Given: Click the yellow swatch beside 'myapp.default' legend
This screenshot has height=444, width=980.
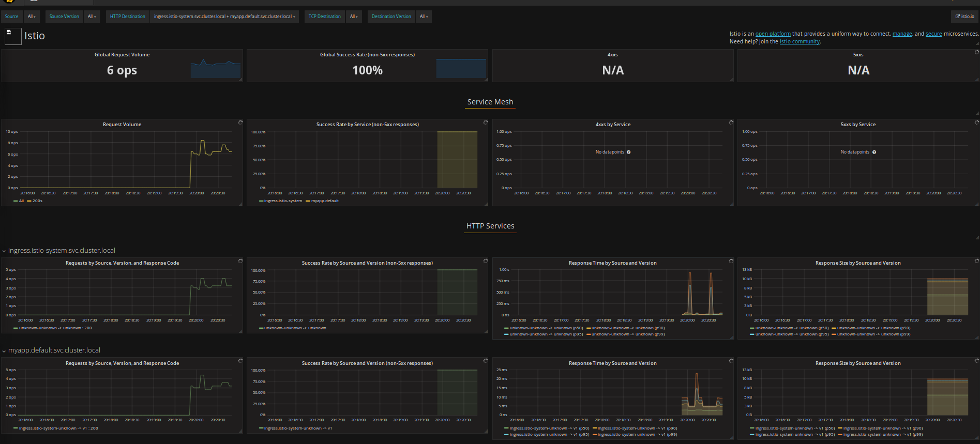Looking at the screenshot, I should click(x=308, y=201).
